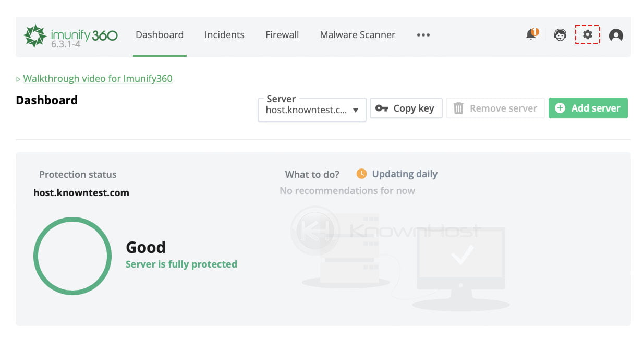Open support chat using the headset icon
The height and width of the screenshot is (351, 644).
coord(560,34)
